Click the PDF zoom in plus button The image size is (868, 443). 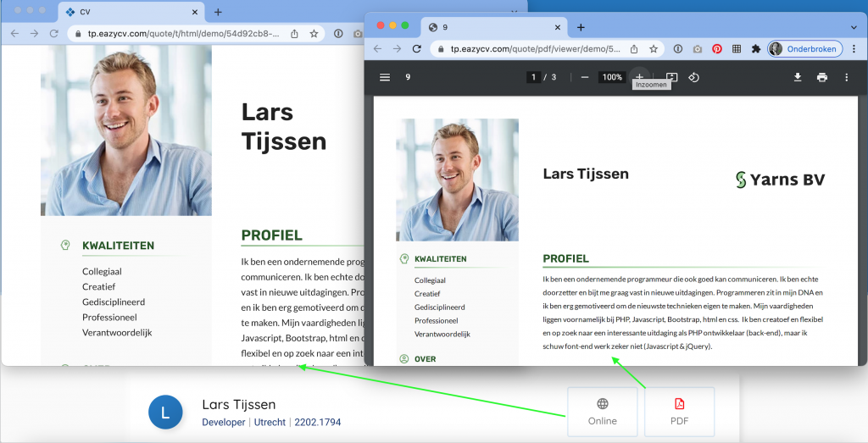[x=639, y=77]
